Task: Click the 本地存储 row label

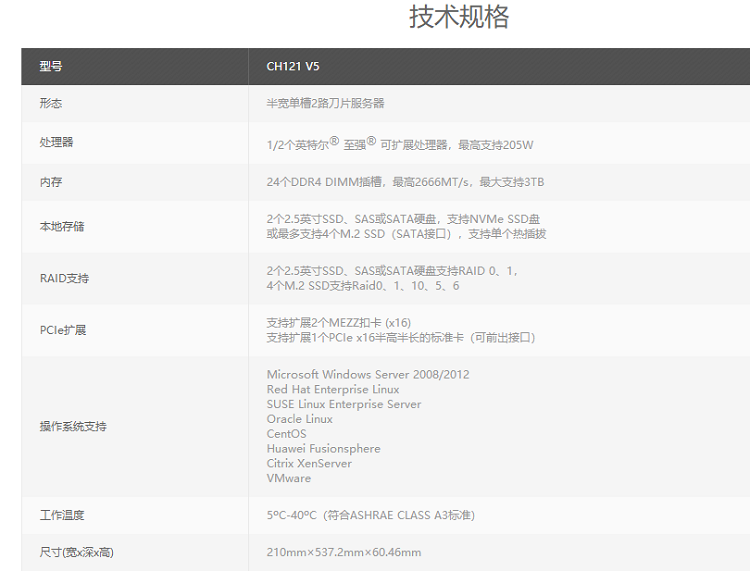Action: (62, 227)
